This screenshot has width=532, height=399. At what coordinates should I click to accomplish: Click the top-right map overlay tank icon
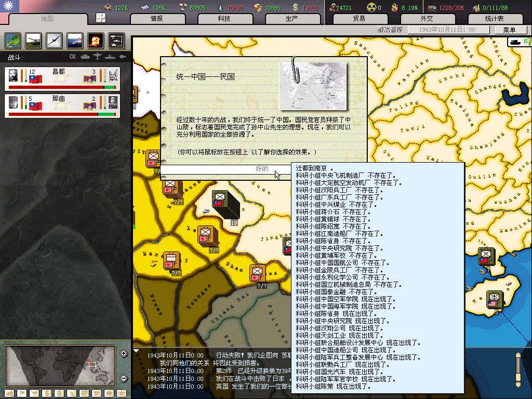pos(515,42)
